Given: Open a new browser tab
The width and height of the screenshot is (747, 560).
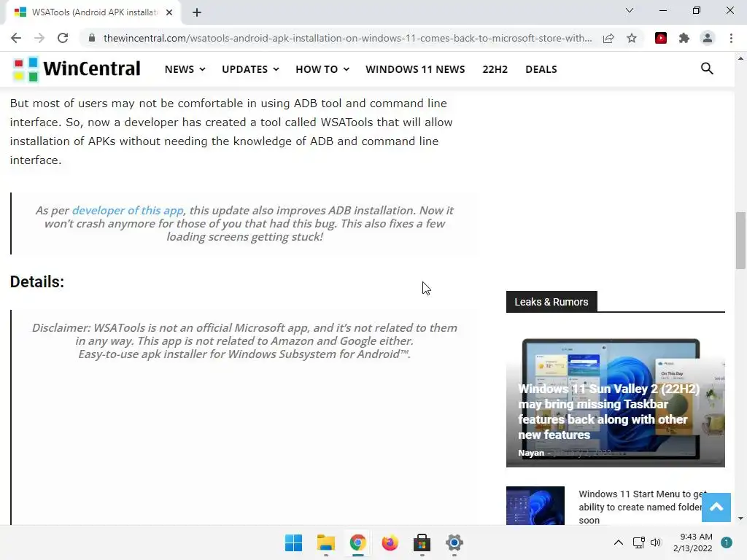Looking at the screenshot, I should pos(197,12).
